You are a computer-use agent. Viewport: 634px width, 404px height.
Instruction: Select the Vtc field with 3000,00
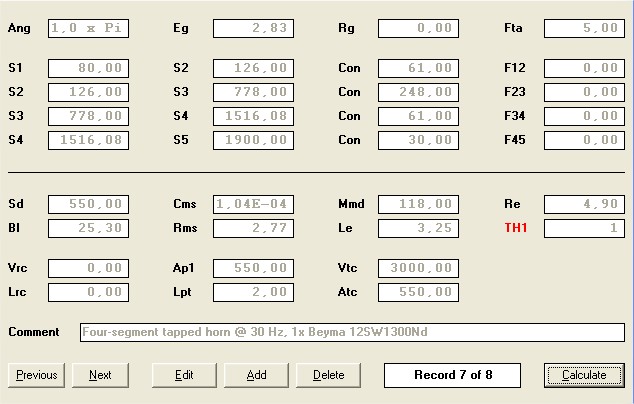click(x=418, y=268)
